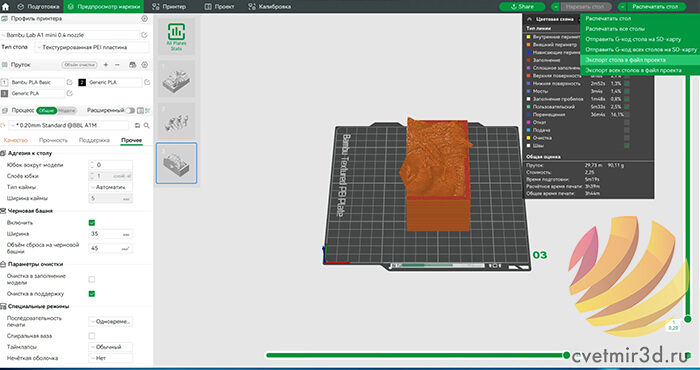Click the Юбок вокруг модели value field

110,165
